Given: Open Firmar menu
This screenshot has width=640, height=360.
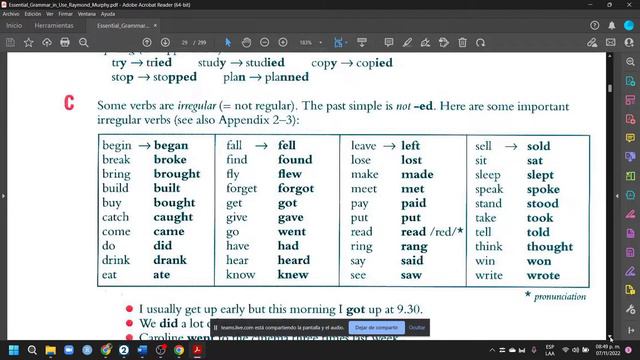Looking at the screenshot, I should click(x=65, y=14).
